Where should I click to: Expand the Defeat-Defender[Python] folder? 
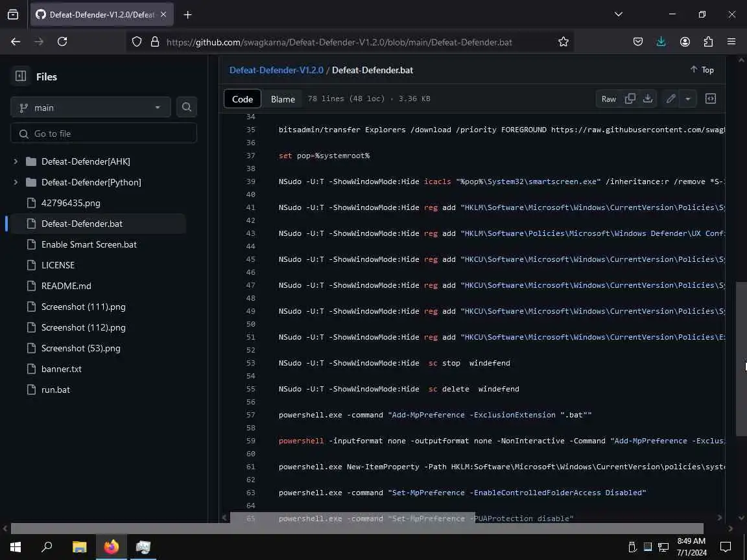coord(16,182)
